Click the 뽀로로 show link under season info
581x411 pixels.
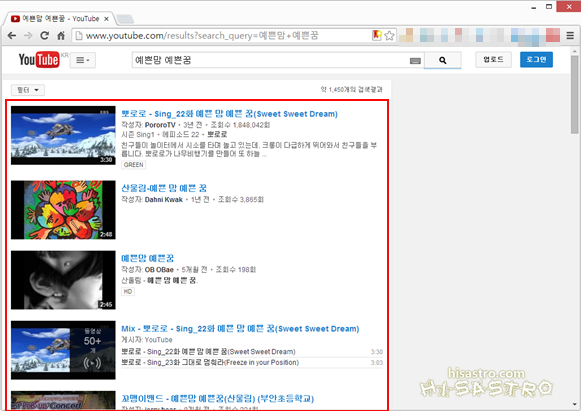pos(217,134)
